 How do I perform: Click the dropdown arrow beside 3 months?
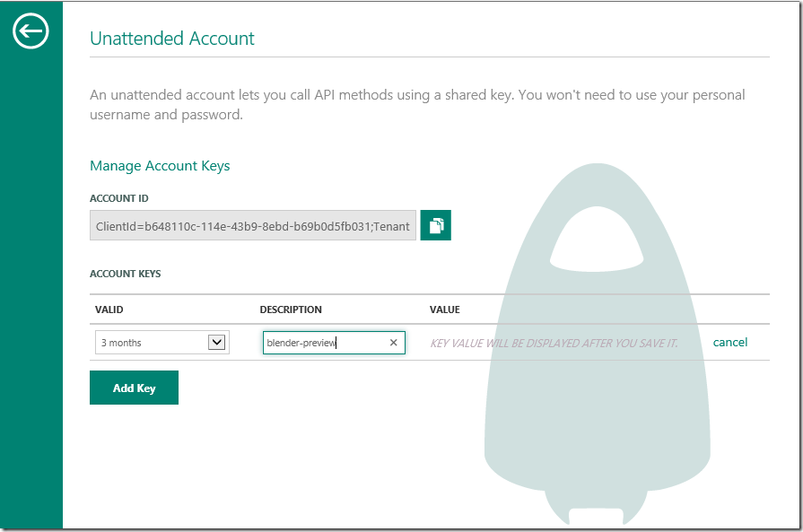tap(216, 342)
